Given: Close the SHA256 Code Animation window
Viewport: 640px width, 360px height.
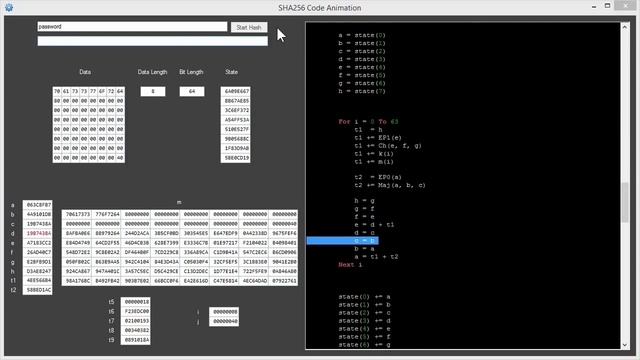Looking at the screenshot, I should 625,6.
